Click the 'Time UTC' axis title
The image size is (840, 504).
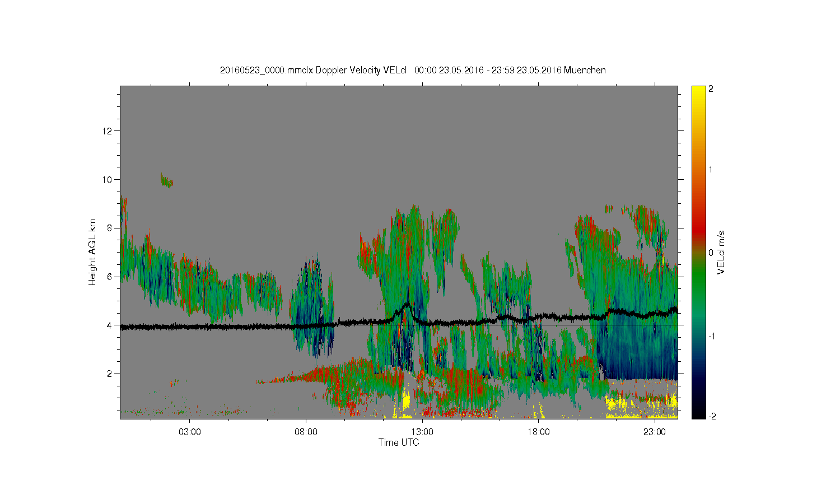pos(399,442)
